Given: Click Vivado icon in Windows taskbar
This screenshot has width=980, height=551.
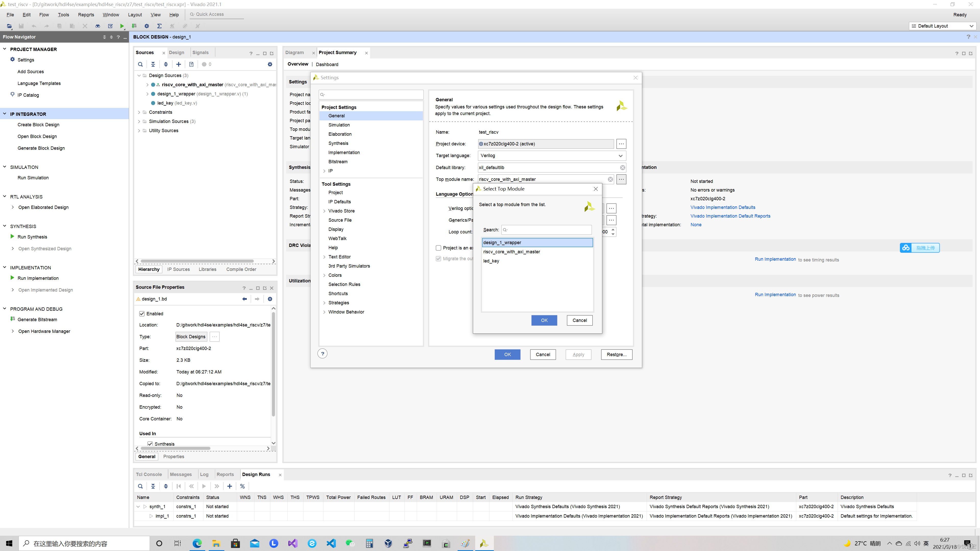Looking at the screenshot, I should point(484,543).
